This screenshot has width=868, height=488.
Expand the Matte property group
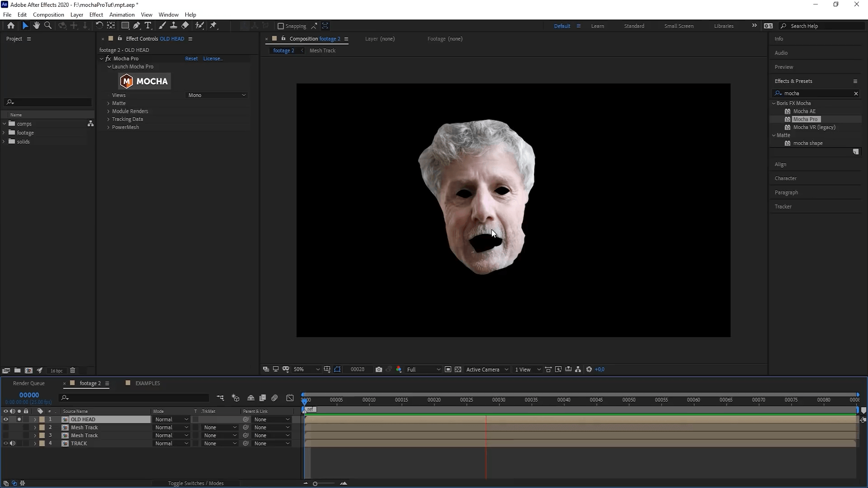(x=108, y=103)
